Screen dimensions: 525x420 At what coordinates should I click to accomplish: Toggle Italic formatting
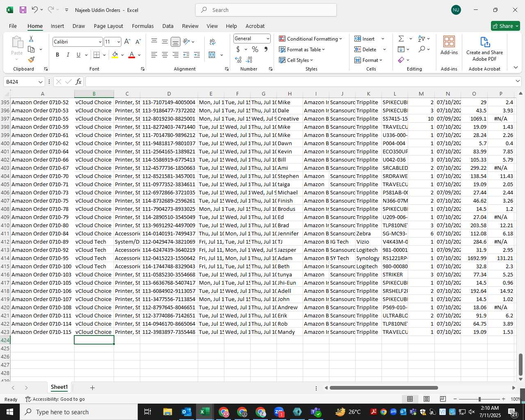[68, 55]
